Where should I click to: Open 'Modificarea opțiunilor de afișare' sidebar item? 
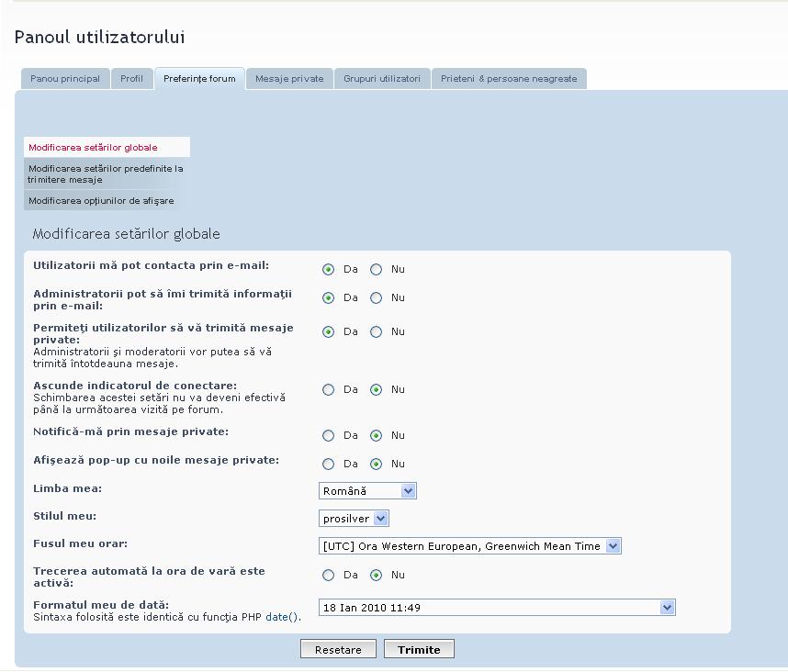point(101,201)
